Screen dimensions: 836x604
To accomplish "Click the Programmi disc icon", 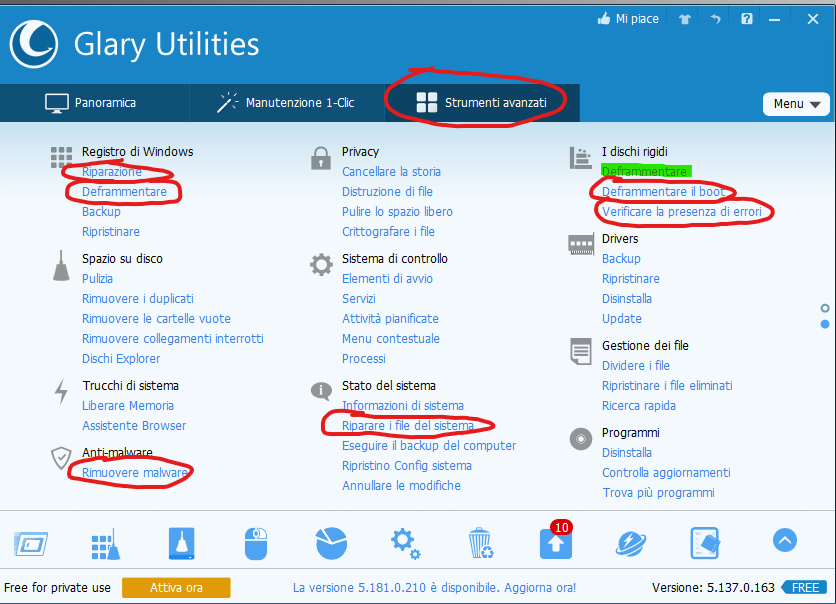I will pos(581,439).
